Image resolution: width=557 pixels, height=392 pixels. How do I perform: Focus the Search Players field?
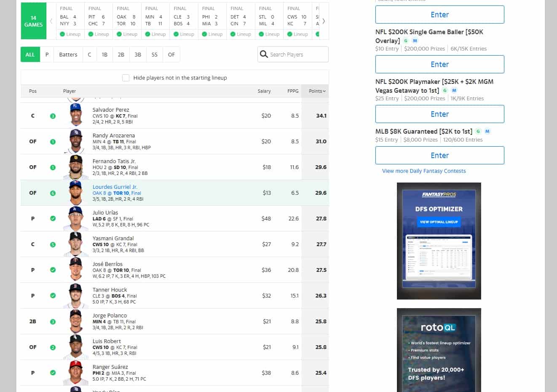[x=293, y=54]
